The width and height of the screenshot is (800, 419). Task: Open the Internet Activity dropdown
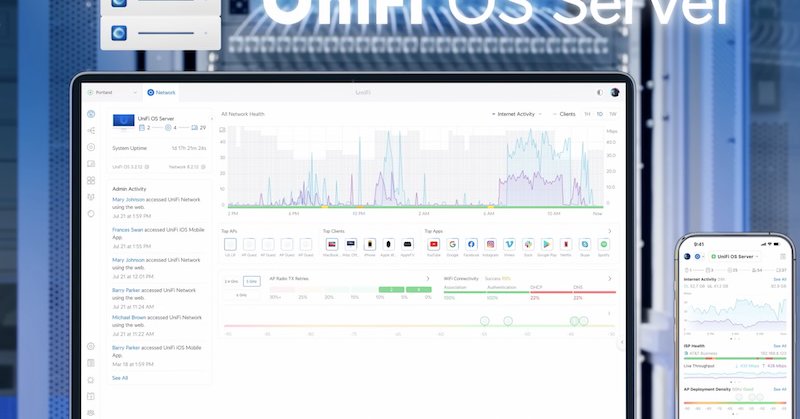[516, 114]
